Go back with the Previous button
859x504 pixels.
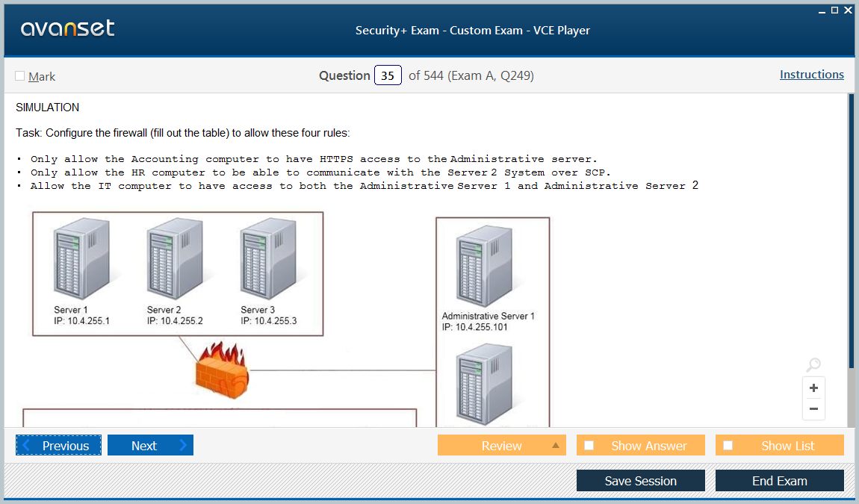[58, 444]
